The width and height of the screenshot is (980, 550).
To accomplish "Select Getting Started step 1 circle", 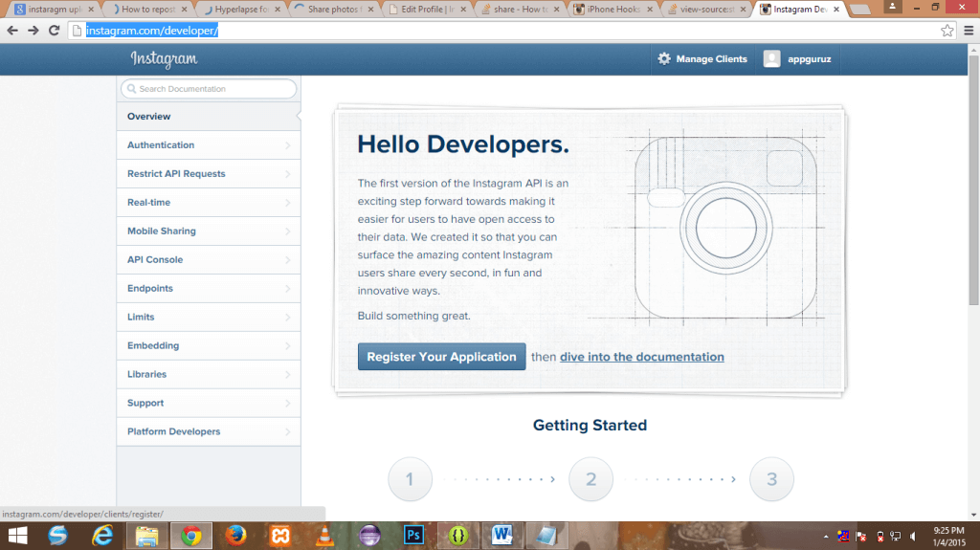I will (410, 479).
